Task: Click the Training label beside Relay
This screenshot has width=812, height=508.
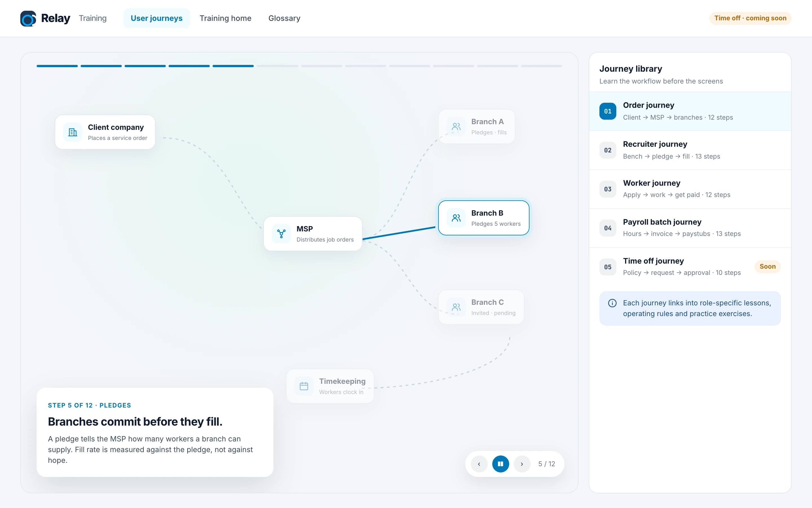Action: [92, 18]
